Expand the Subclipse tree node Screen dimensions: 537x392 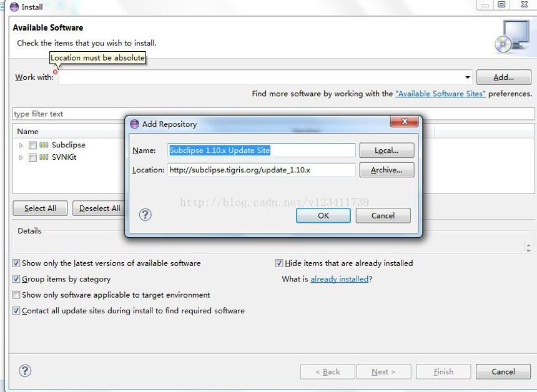pos(21,145)
